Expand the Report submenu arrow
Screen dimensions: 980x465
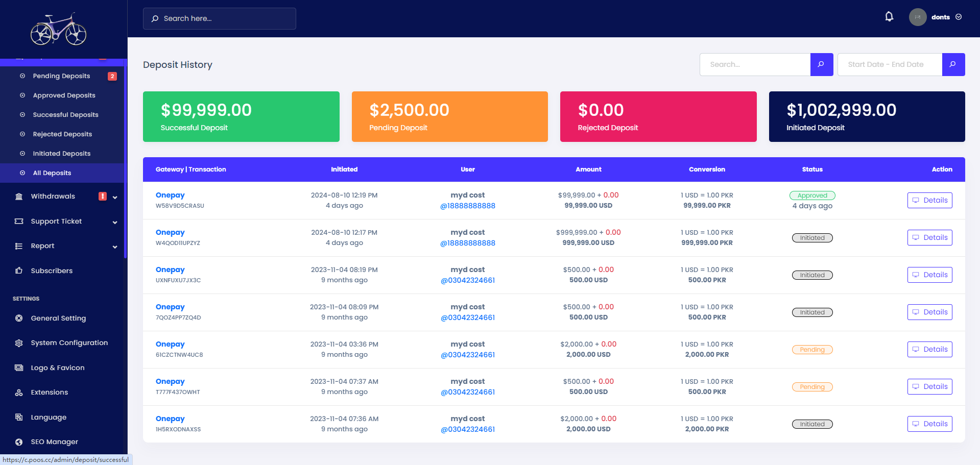[x=115, y=247]
